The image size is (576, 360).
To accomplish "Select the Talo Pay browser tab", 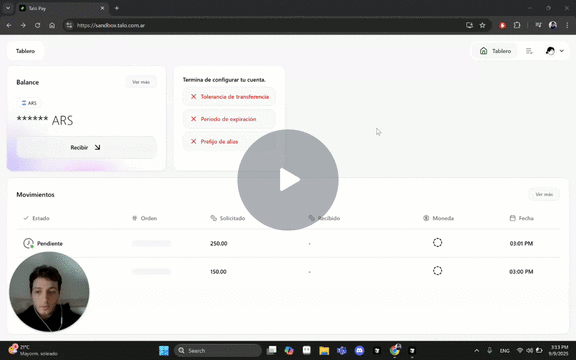I will pyautogui.click(x=62, y=8).
